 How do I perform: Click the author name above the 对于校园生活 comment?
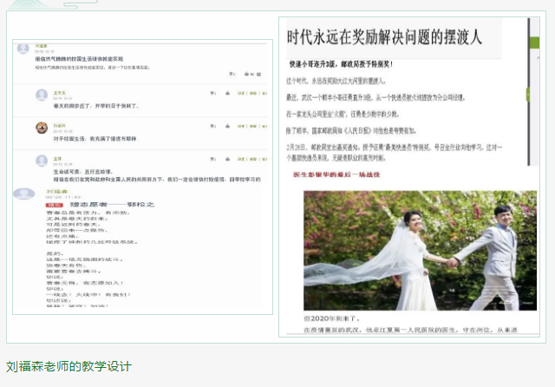[x=59, y=126]
